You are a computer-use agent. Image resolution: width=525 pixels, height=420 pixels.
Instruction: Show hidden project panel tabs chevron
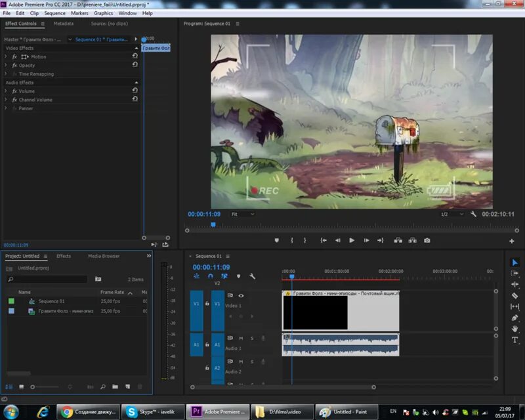[149, 256]
